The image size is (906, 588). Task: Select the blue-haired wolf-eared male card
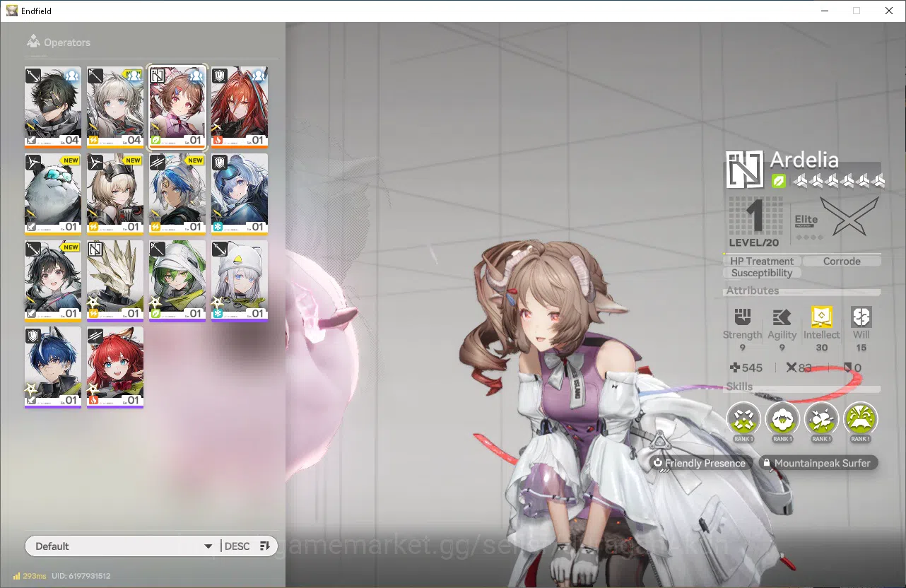53,367
